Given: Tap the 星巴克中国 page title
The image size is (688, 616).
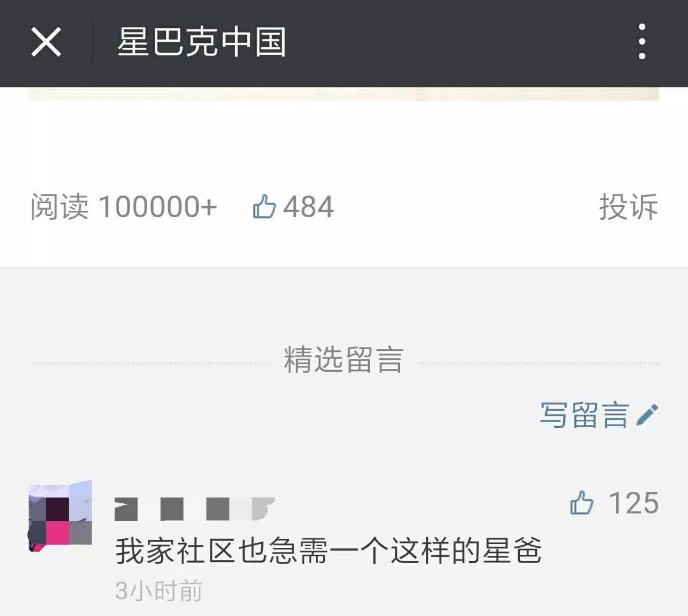Looking at the screenshot, I should point(202,42).
